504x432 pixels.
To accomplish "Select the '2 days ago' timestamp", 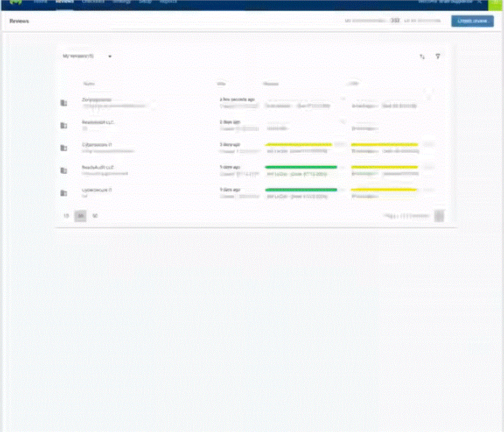I will point(230,122).
